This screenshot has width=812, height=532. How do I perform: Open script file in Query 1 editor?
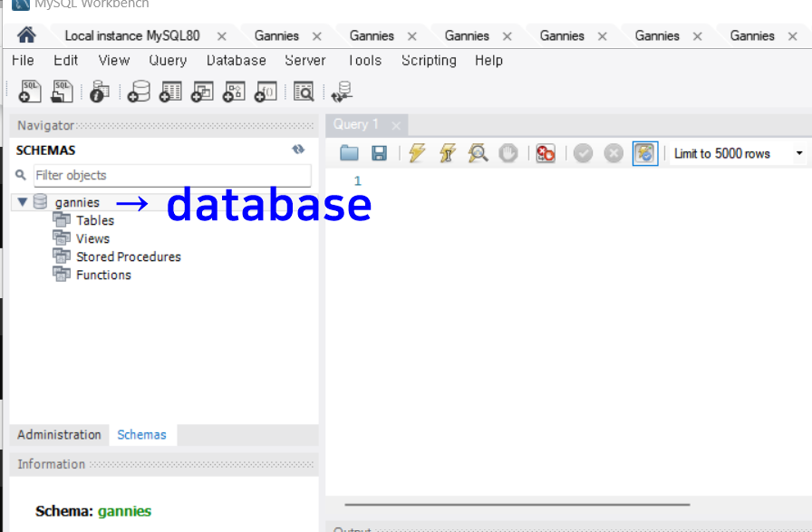tap(349, 153)
